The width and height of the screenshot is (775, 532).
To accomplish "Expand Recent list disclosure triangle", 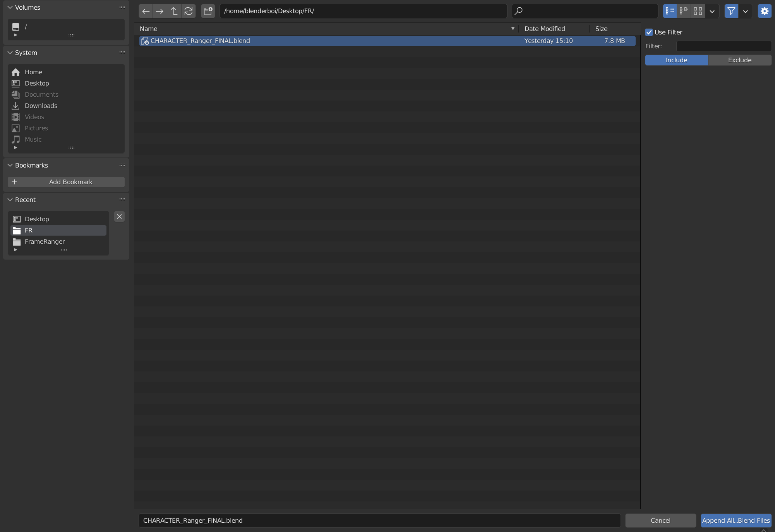I will (15, 250).
